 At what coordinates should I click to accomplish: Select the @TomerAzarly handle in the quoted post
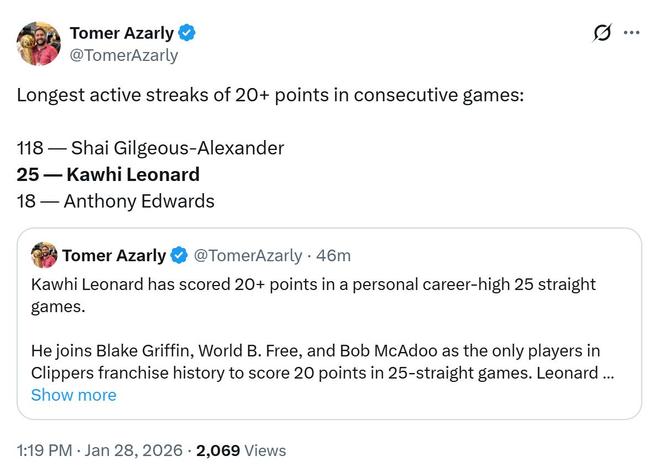(247, 256)
